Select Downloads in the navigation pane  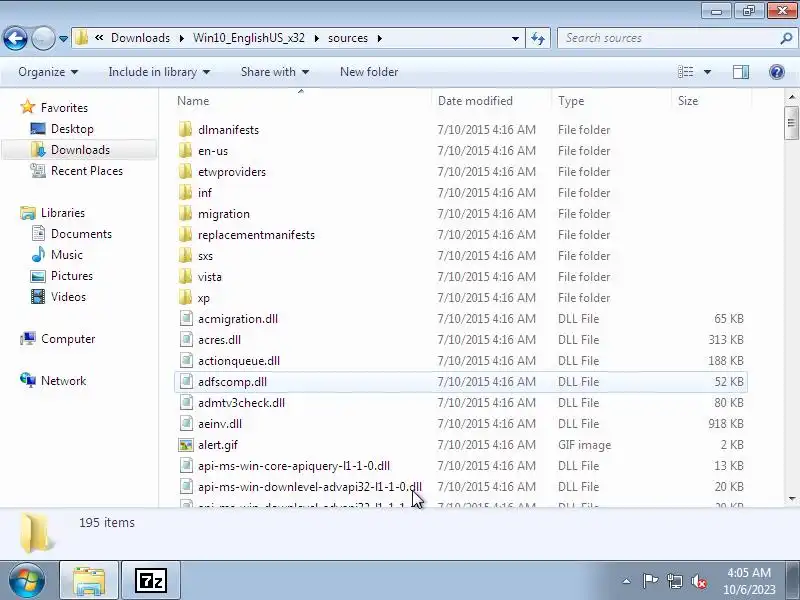(80, 150)
